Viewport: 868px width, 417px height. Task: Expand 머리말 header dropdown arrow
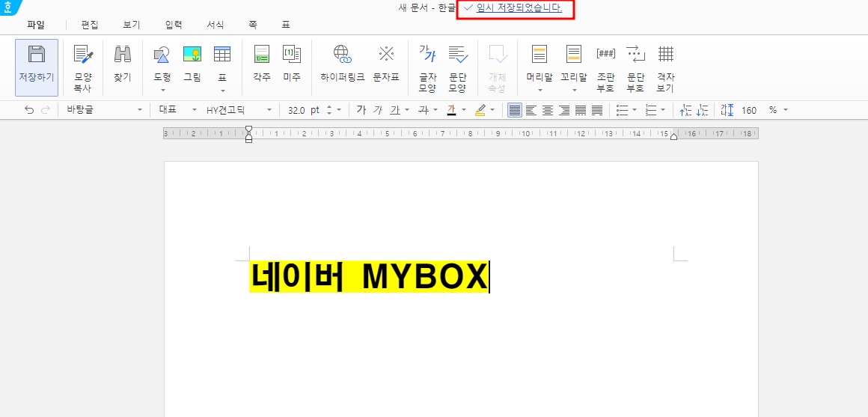tap(540, 91)
